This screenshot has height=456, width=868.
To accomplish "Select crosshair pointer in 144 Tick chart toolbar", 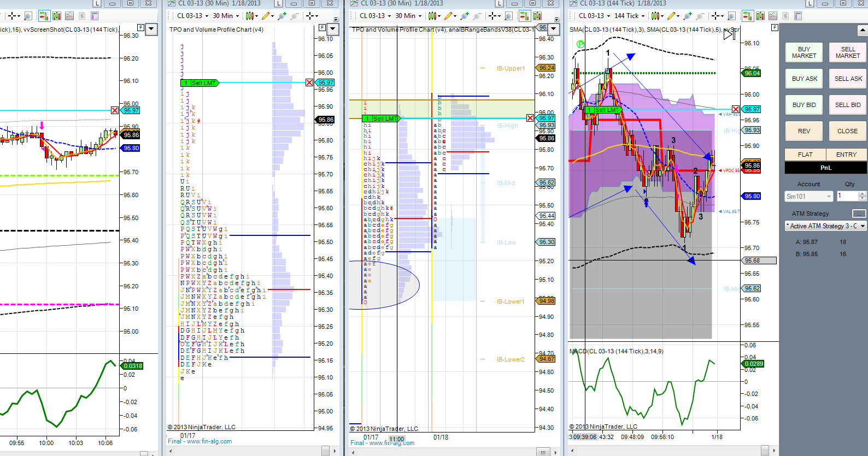I will (715, 16).
